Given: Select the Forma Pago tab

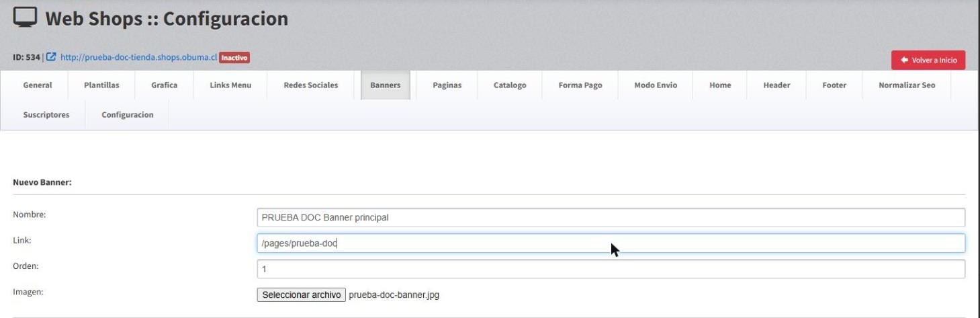Looking at the screenshot, I should (580, 85).
